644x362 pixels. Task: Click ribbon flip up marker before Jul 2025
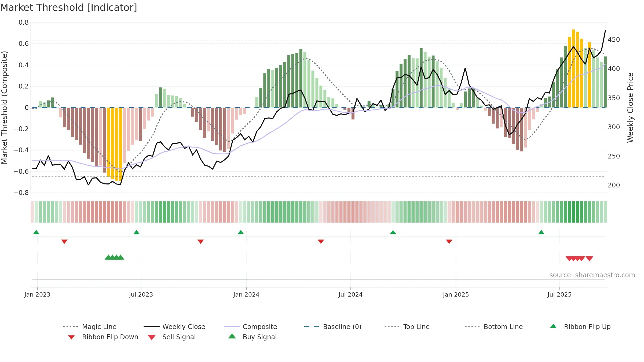tap(541, 232)
